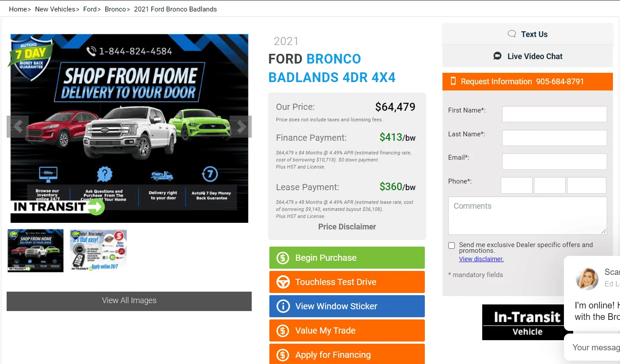Click into Last Name field
This screenshot has height=364, width=620.
pyautogui.click(x=554, y=138)
